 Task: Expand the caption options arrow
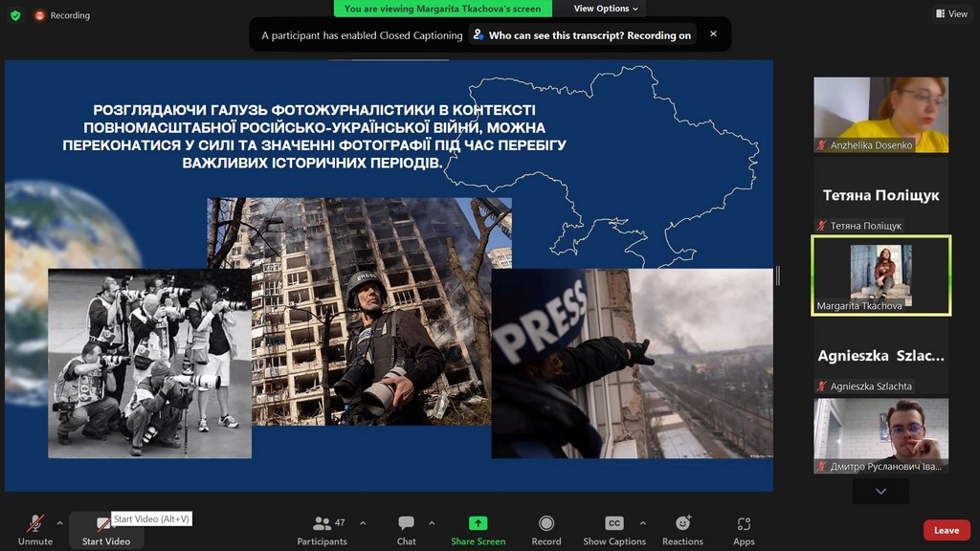click(x=642, y=523)
